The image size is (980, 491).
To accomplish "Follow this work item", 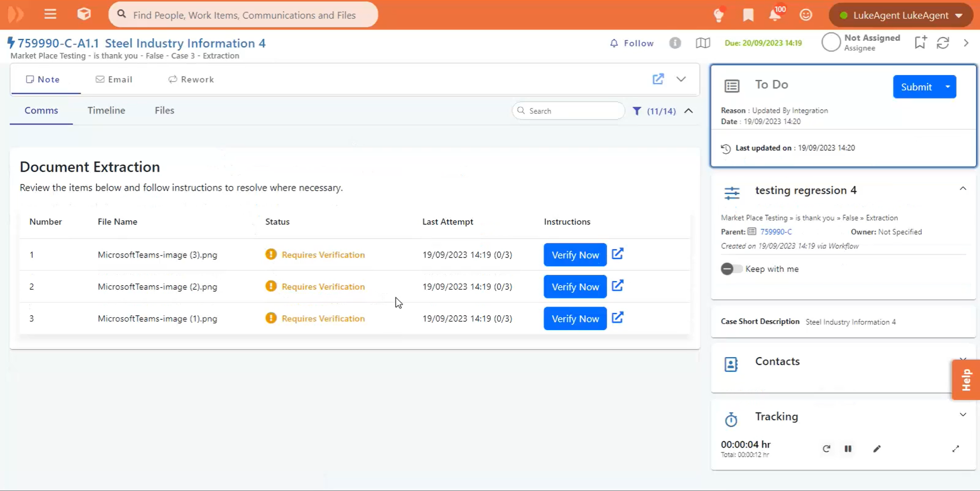I will point(632,43).
